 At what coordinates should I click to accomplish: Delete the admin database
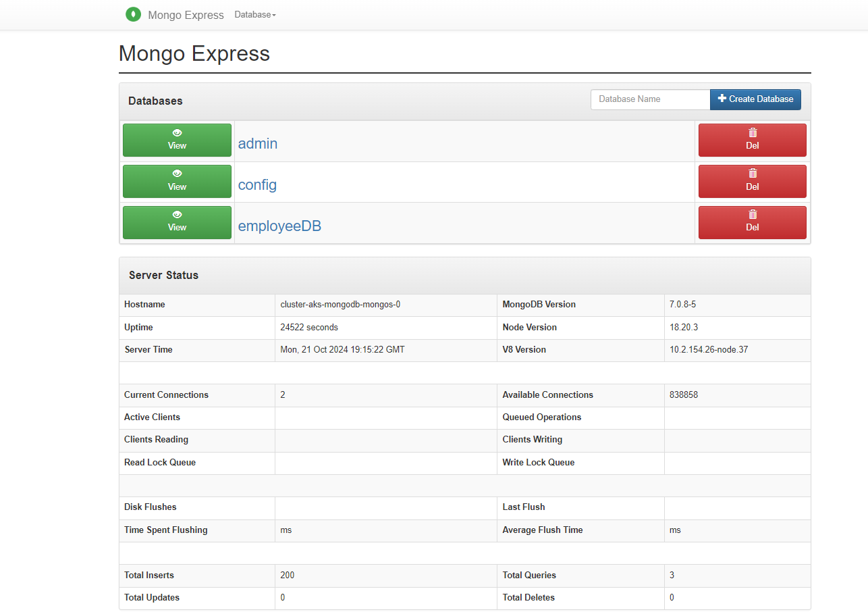[752, 141]
